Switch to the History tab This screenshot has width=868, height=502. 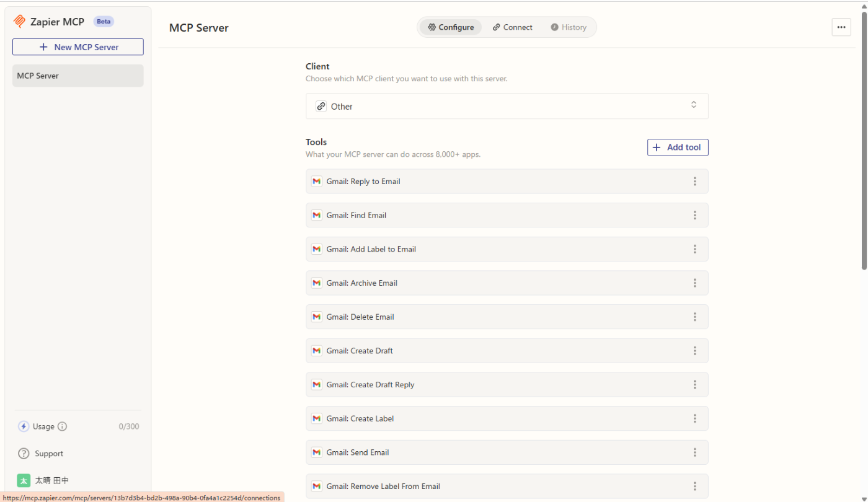(569, 27)
